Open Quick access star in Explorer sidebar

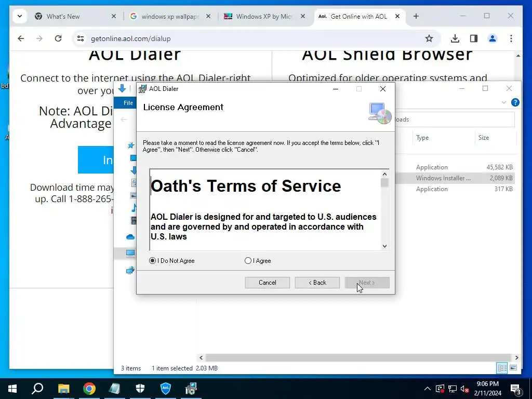(x=130, y=145)
